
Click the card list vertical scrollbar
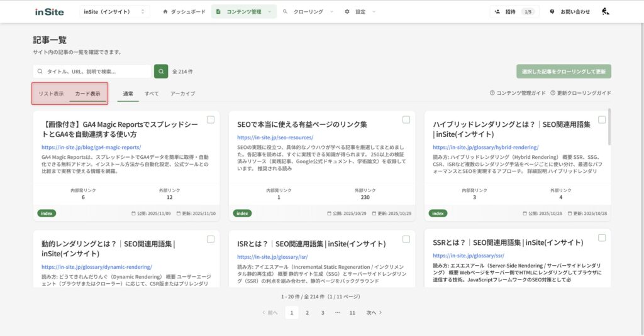point(609,127)
